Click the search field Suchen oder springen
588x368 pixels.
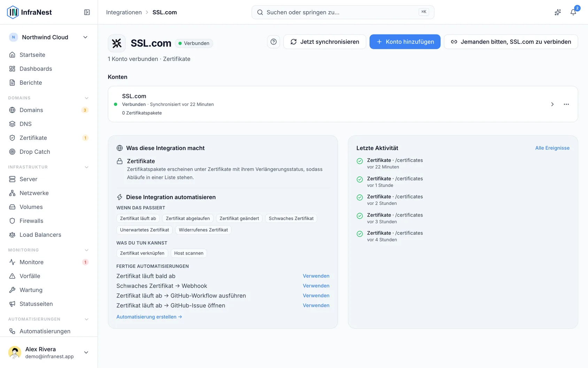tap(343, 12)
